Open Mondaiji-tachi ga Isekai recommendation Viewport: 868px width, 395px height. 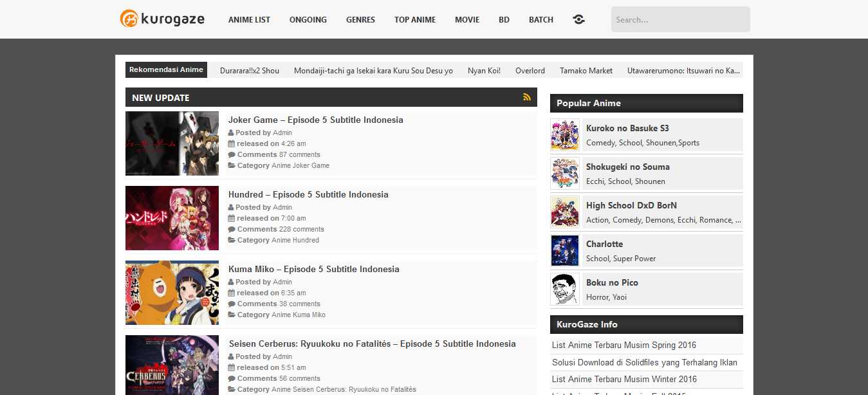click(373, 71)
